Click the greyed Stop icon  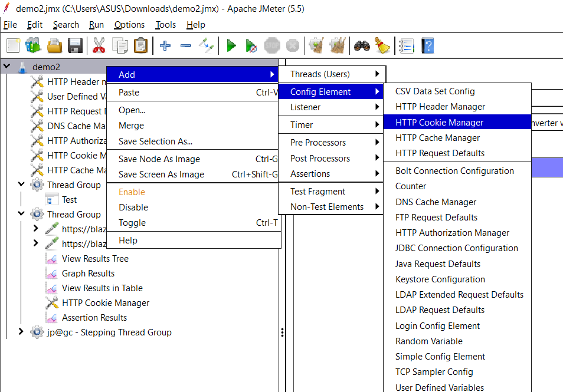272,46
